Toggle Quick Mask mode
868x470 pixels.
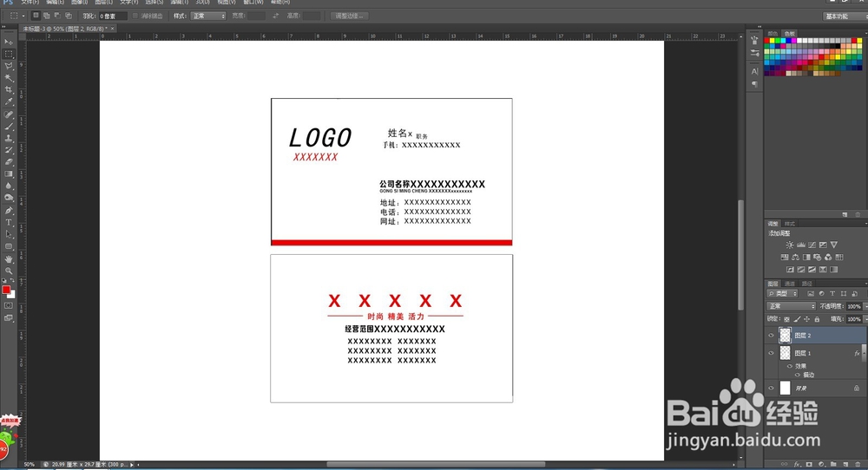[9, 306]
